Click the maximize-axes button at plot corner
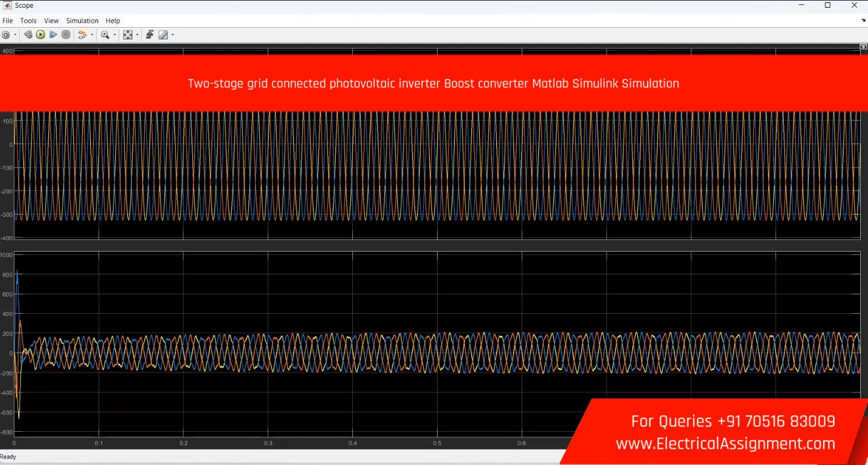The width and height of the screenshot is (868, 465). (863, 47)
